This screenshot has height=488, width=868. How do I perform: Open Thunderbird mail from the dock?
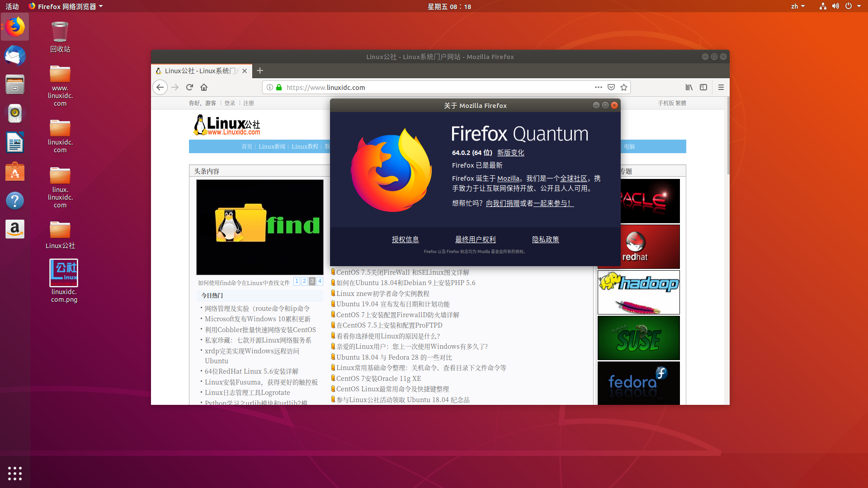click(x=15, y=56)
